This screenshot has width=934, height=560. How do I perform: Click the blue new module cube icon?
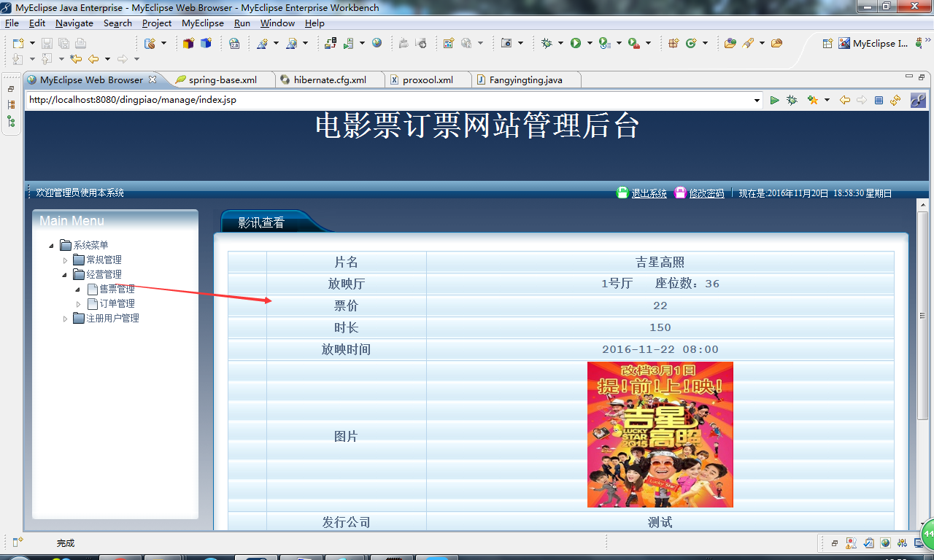206,44
